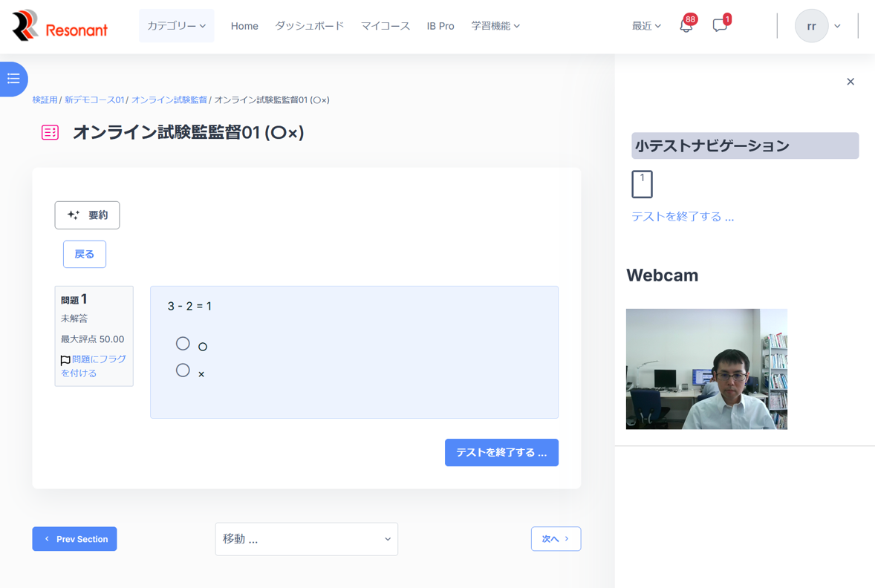Image resolution: width=875 pixels, height=588 pixels.
Task: Click the flag icon for question 1
Action: pyautogui.click(x=65, y=360)
